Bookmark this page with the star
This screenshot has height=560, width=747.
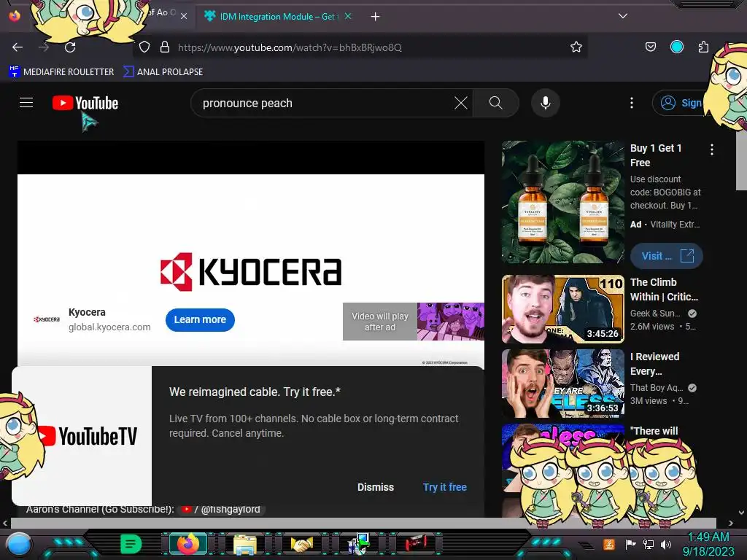tap(576, 47)
